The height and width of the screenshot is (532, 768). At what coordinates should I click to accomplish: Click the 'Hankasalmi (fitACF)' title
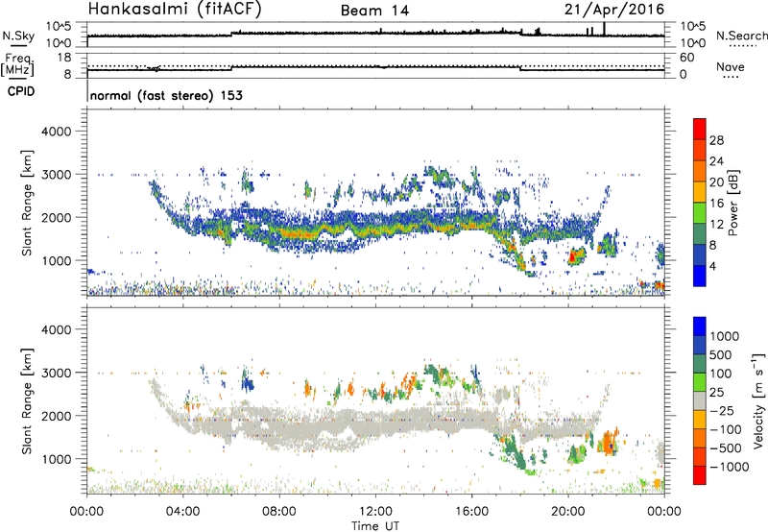pos(176,9)
